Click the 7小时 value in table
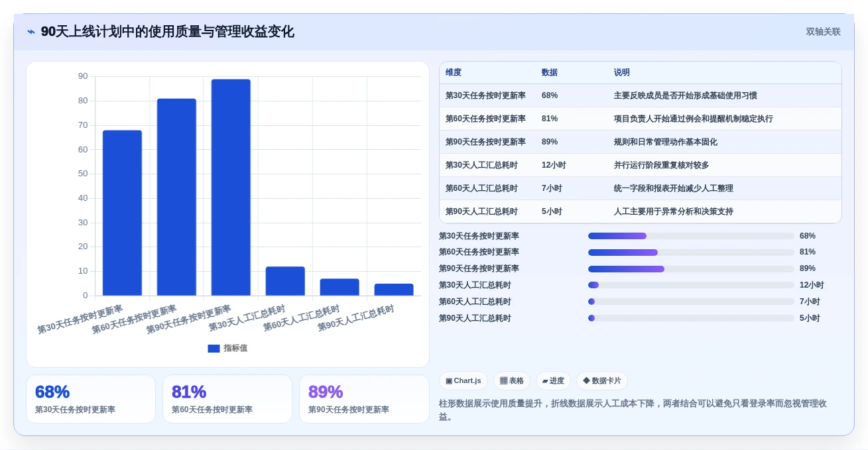 pyautogui.click(x=552, y=188)
